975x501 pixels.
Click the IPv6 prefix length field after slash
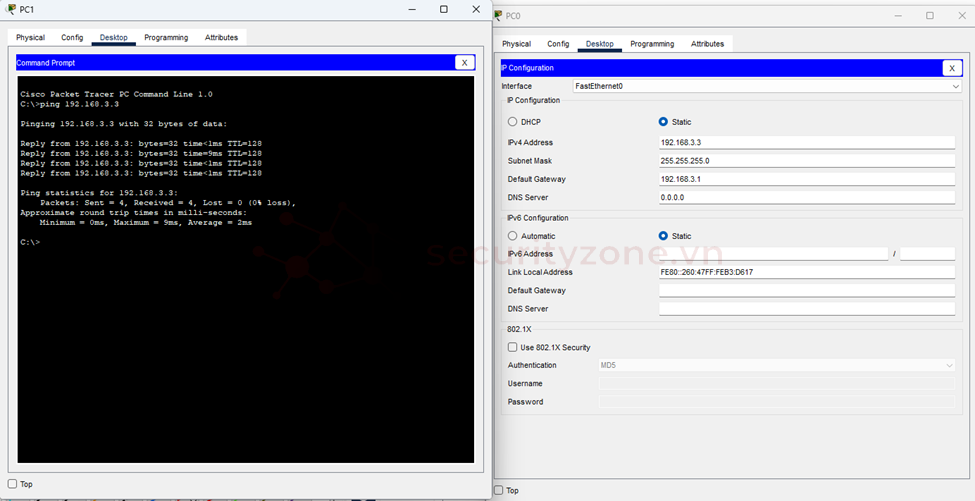tap(927, 254)
